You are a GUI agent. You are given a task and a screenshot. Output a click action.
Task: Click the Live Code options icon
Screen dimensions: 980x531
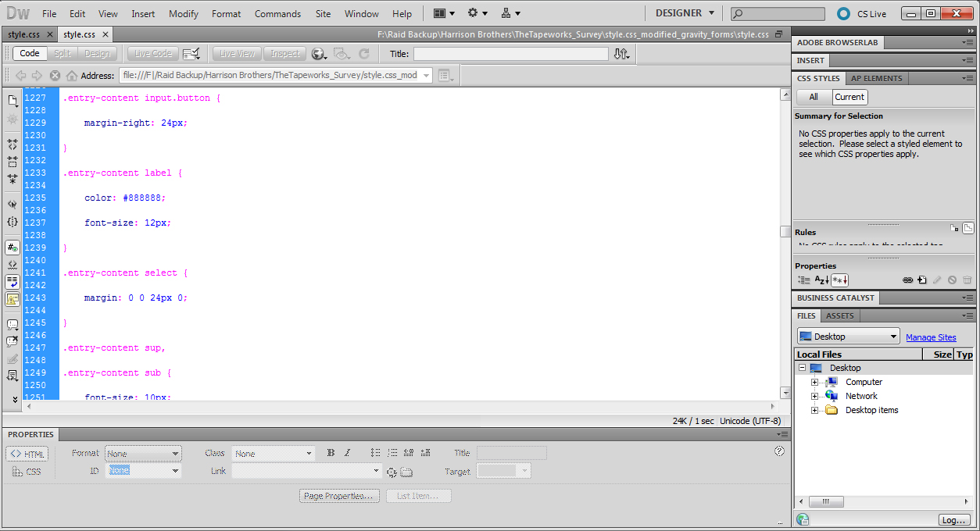[x=191, y=54]
